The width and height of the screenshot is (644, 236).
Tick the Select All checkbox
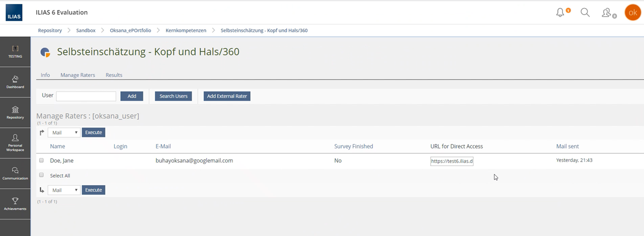click(41, 175)
